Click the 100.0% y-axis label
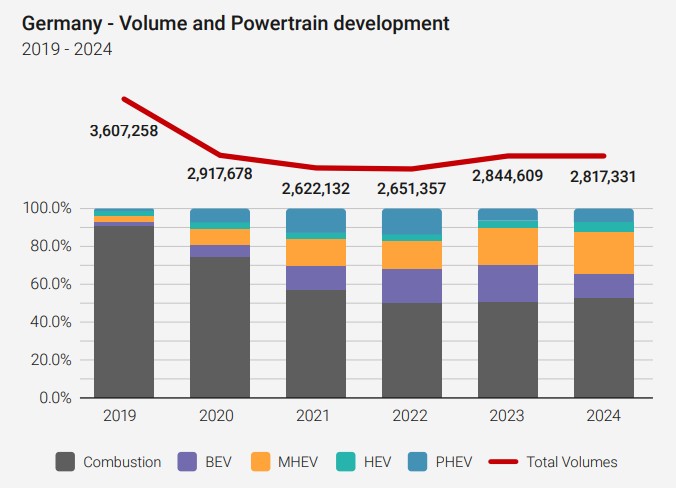 46,208
